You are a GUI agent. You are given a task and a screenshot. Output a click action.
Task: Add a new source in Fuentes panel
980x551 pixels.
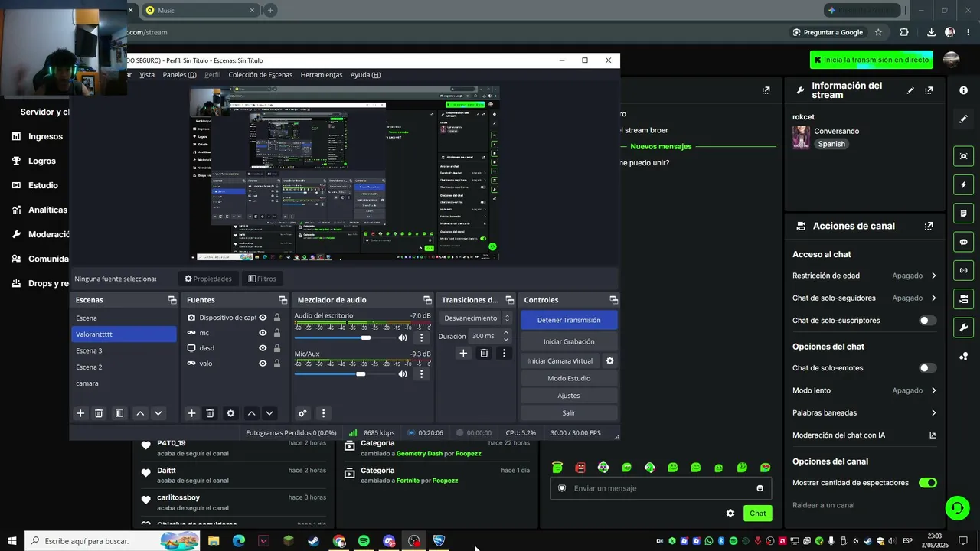192,413
